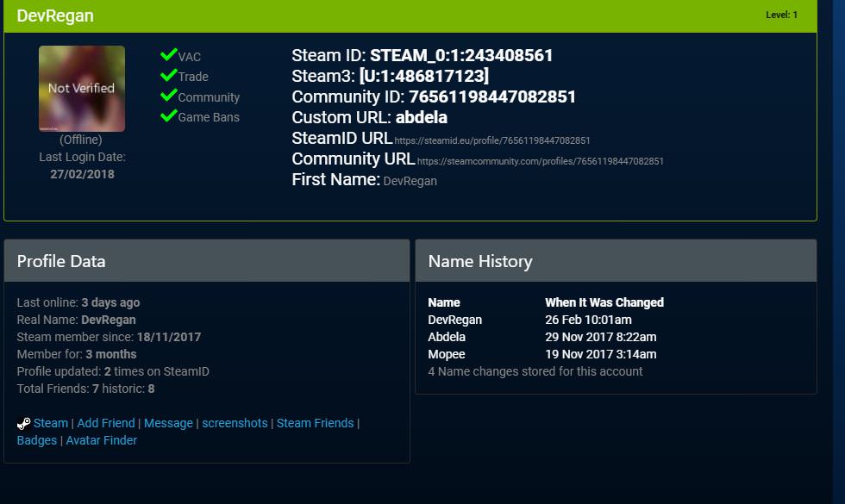Click the Add Friend link
This screenshot has width=845, height=504.
coord(106,423)
